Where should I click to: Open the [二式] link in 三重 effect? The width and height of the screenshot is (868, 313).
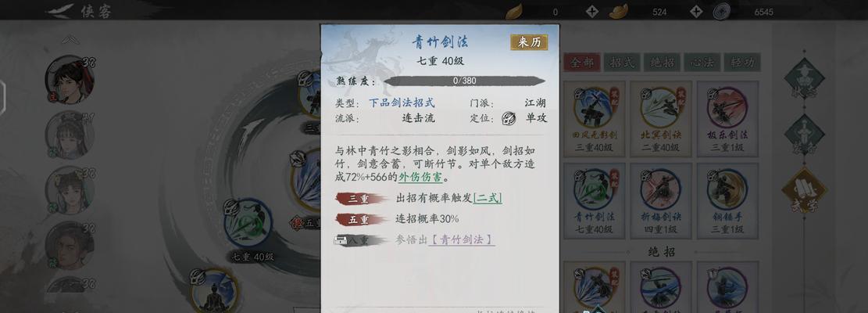pos(488,198)
